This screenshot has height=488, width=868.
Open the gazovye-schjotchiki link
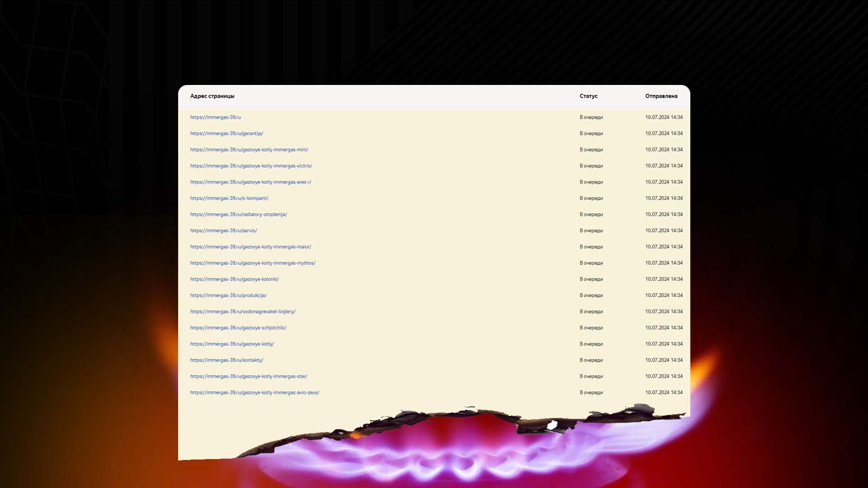coord(238,328)
